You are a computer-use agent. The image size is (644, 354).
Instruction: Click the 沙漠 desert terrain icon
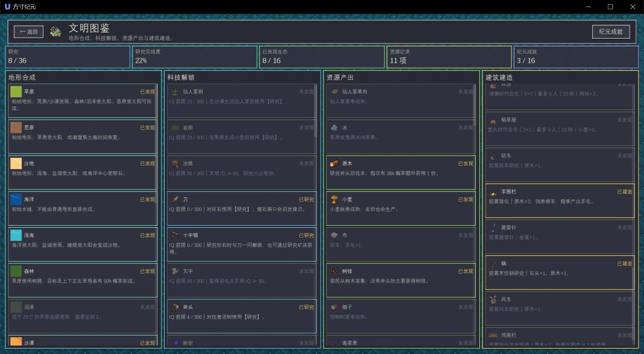(x=16, y=341)
